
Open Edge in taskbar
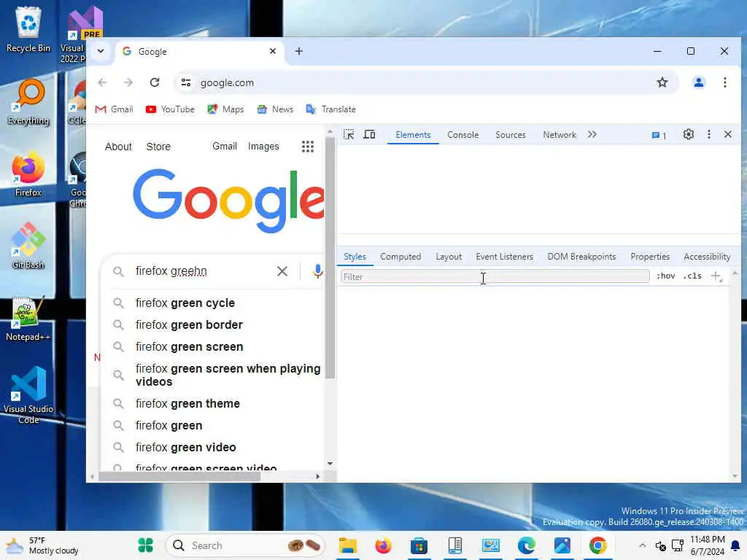(x=527, y=545)
